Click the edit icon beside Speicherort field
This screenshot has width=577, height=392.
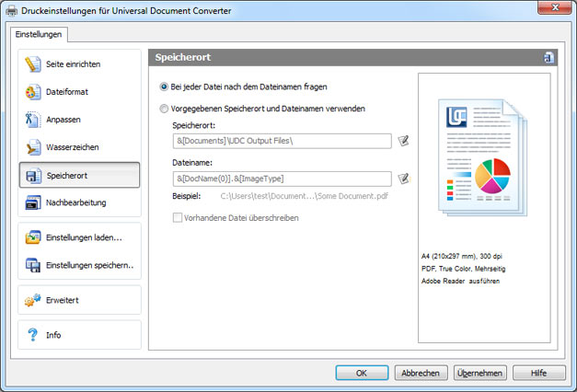pyautogui.click(x=403, y=141)
